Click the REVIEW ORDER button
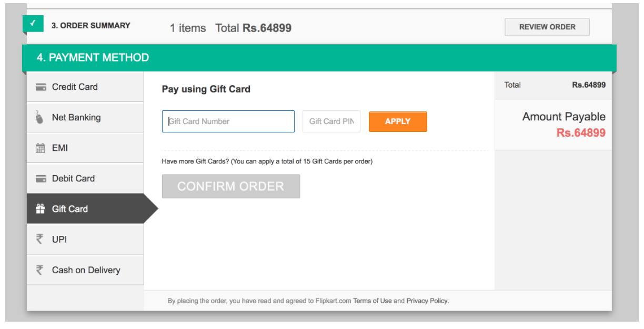This screenshot has height=329, width=644. (x=547, y=27)
